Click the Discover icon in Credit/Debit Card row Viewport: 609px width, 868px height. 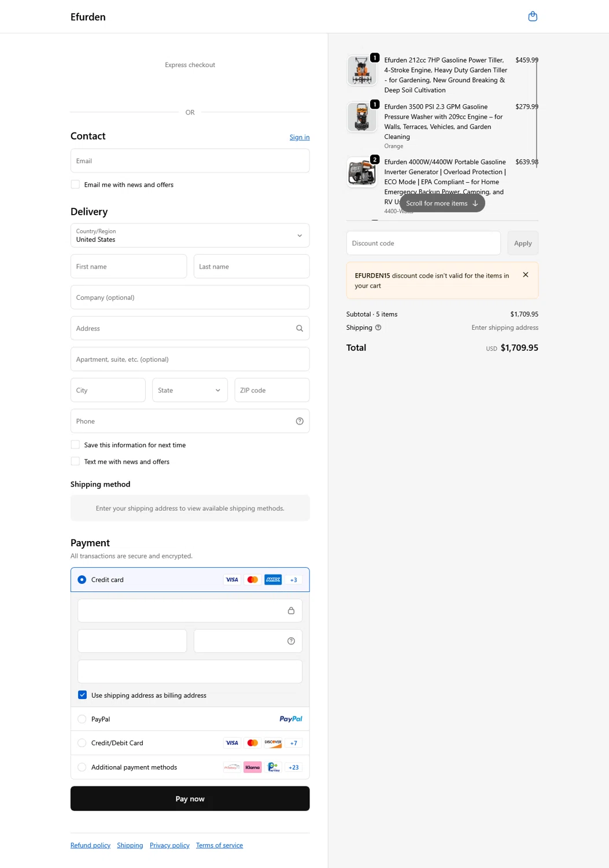pos(273,743)
